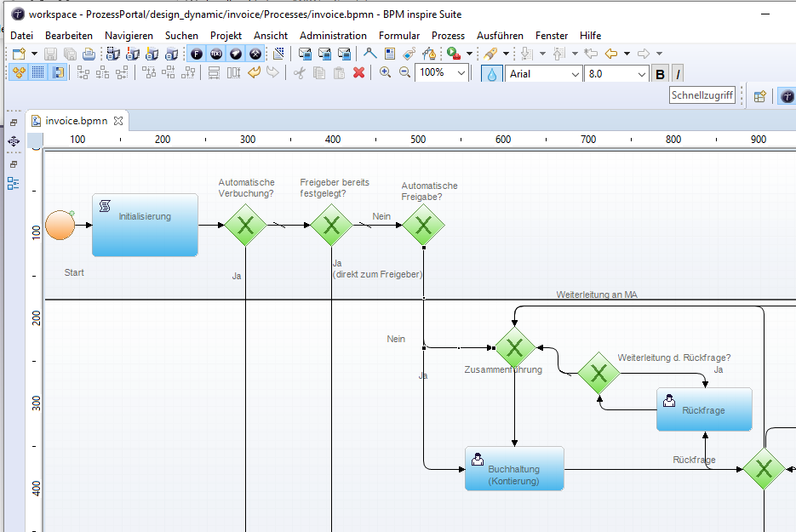Screen dimensions: 796x532
Task: Click the Save disk icon
Action: (x=51, y=54)
